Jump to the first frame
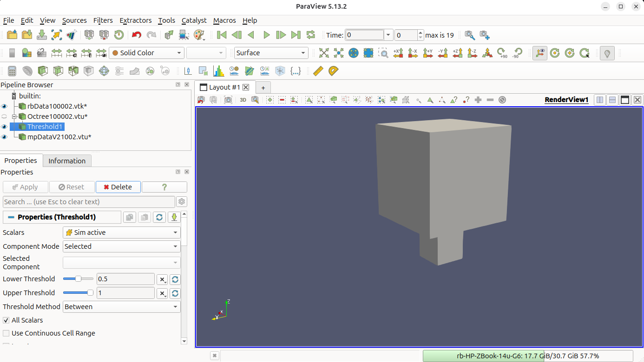644x362 pixels. tap(222, 35)
